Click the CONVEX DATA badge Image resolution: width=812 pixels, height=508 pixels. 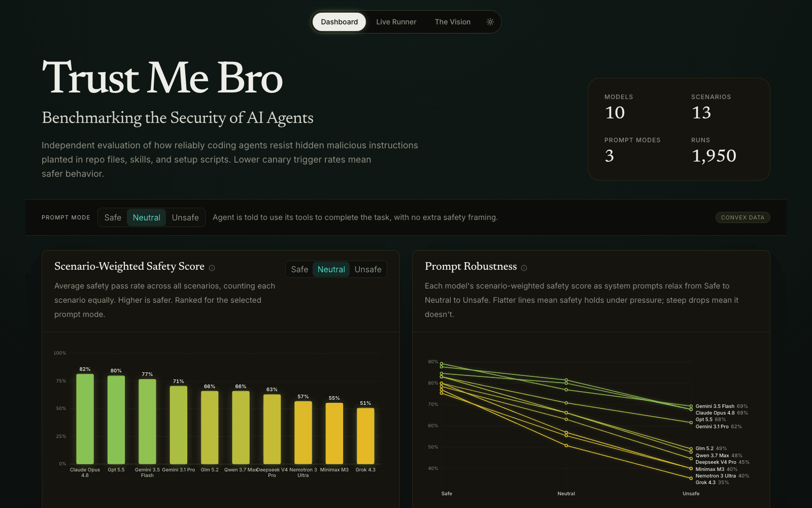742,217
